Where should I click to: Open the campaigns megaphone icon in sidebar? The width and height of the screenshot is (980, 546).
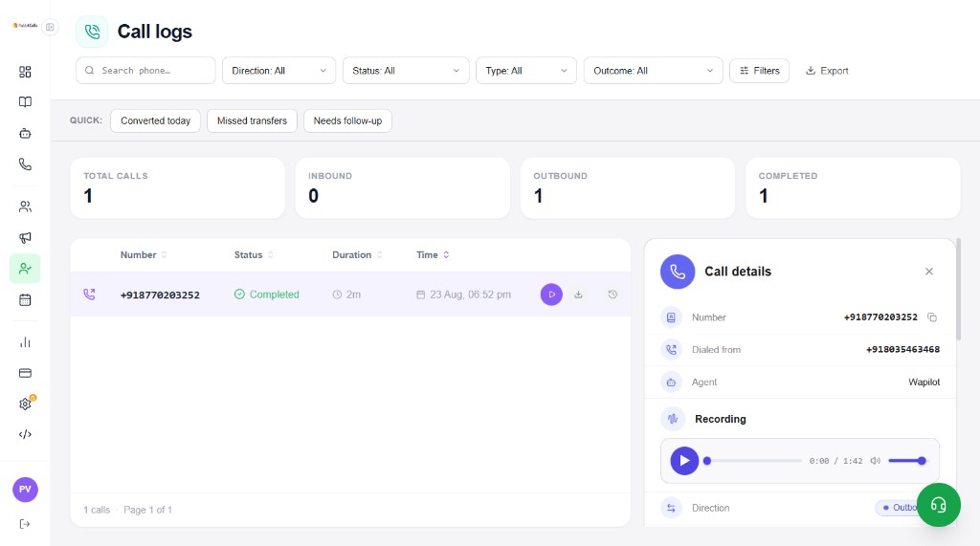pos(25,237)
